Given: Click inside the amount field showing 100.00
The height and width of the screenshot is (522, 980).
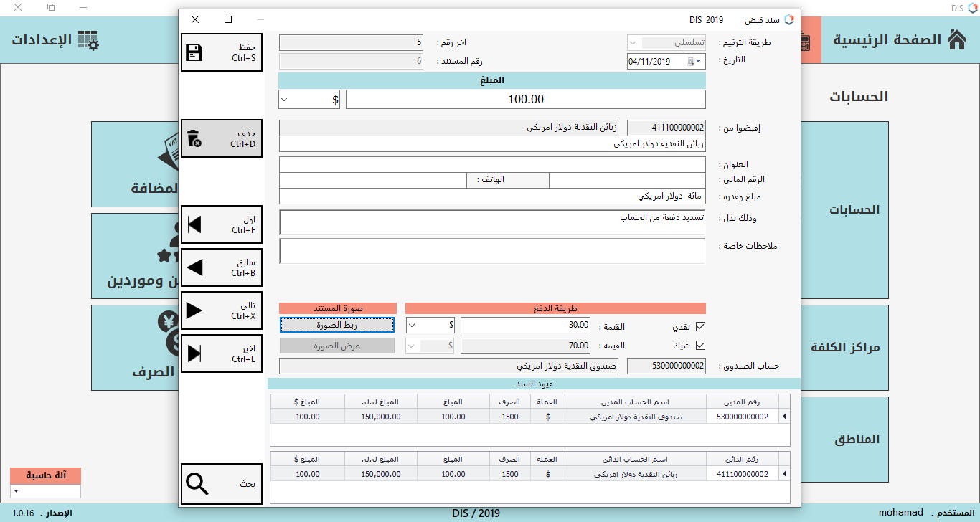Looking at the screenshot, I should coord(525,100).
